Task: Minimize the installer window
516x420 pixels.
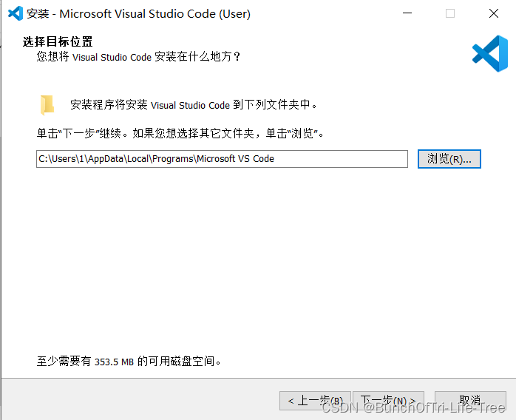Action: [x=407, y=13]
